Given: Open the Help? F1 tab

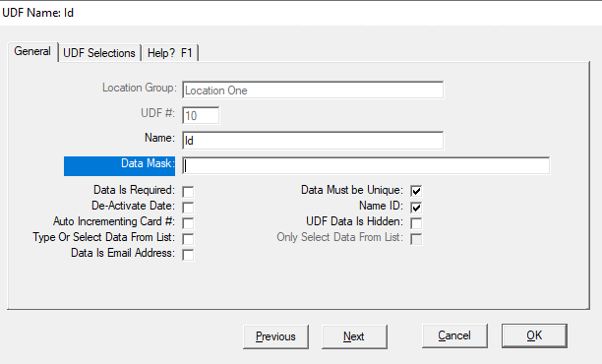Looking at the screenshot, I should [x=170, y=53].
